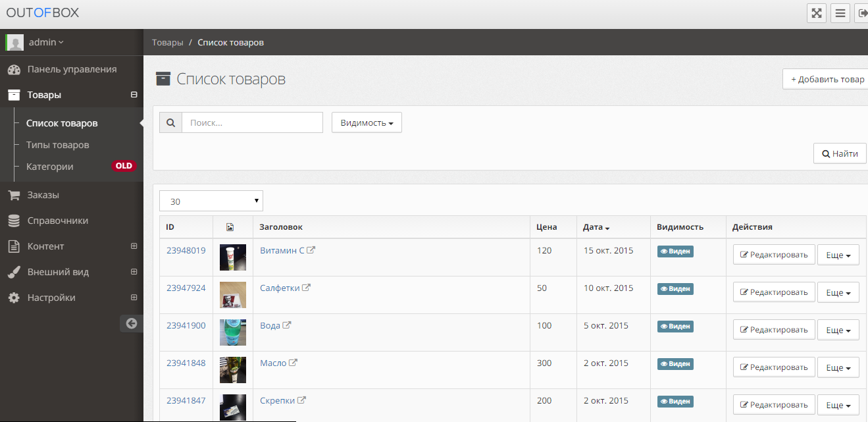Collapse the Товары menu expander
This screenshot has height=422, width=868.
[134, 95]
